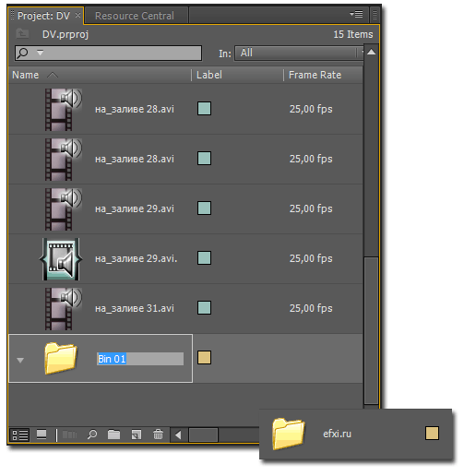The width and height of the screenshot is (464, 476).
Task: Click the Label column header
Action: [209, 75]
